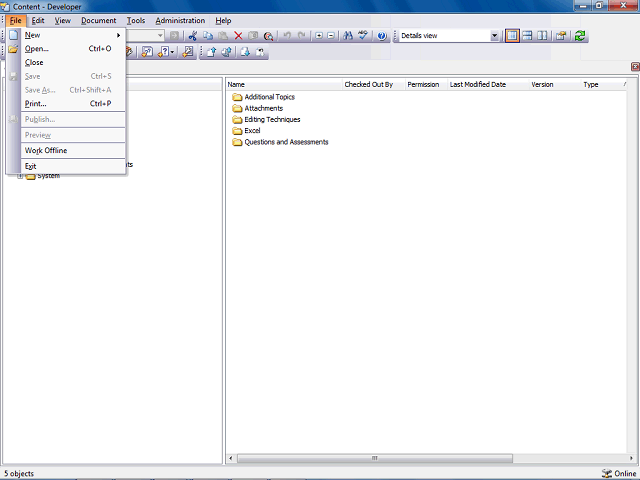The height and width of the screenshot is (480, 640).
Task: Select the single-pane layout icon
Action: [x=512, y=36]
